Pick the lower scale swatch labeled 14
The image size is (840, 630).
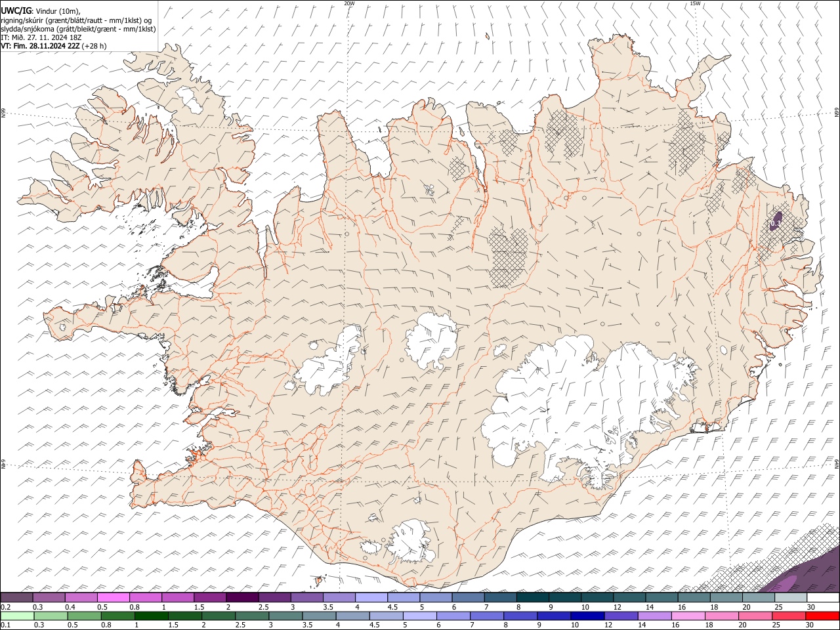point(654,616)
